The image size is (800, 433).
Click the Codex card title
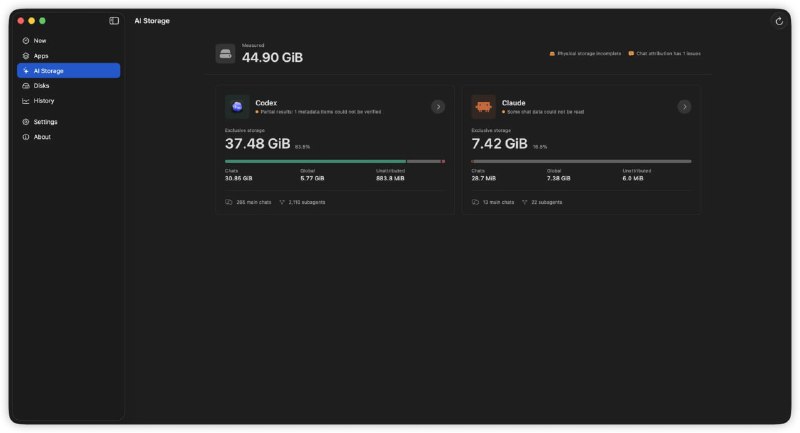pos(266,103)
